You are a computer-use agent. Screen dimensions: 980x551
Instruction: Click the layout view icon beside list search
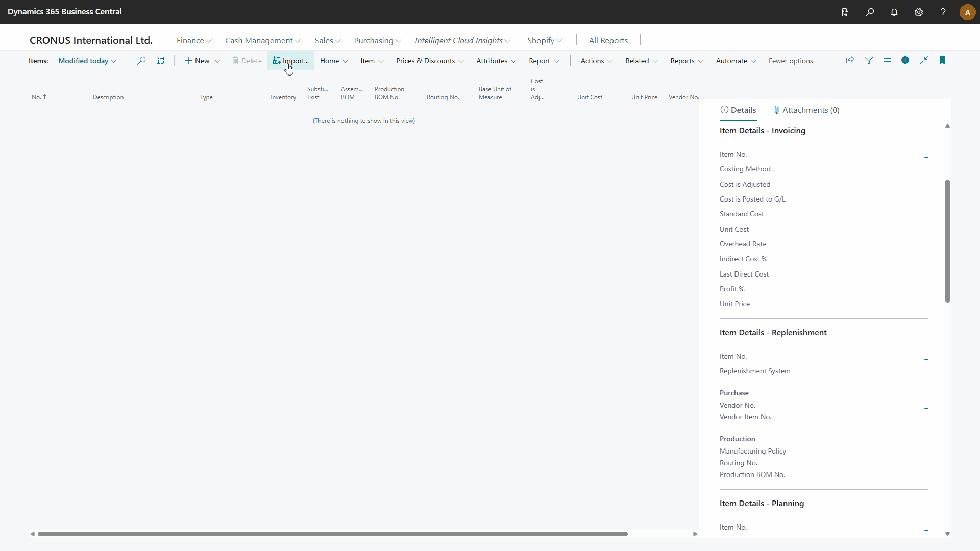(x=160, y=61)
